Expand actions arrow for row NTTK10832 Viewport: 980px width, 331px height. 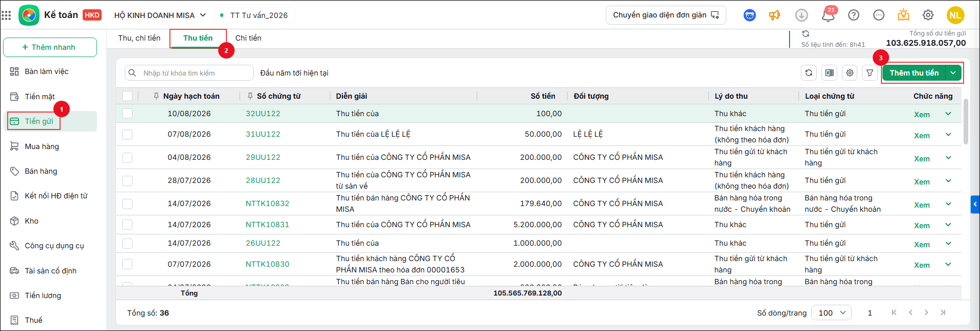(x=948, y=204)
